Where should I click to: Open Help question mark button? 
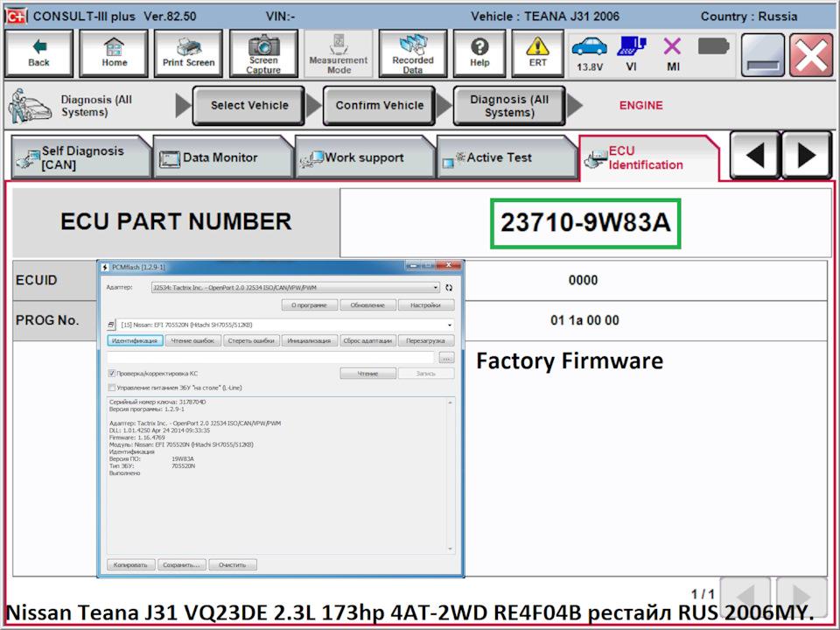[479, 53]
